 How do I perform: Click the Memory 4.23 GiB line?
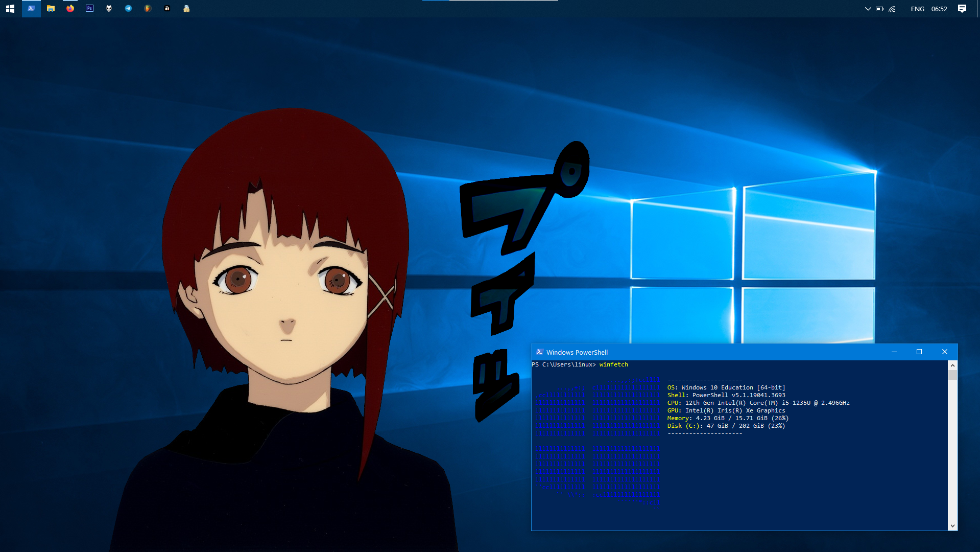728,418
